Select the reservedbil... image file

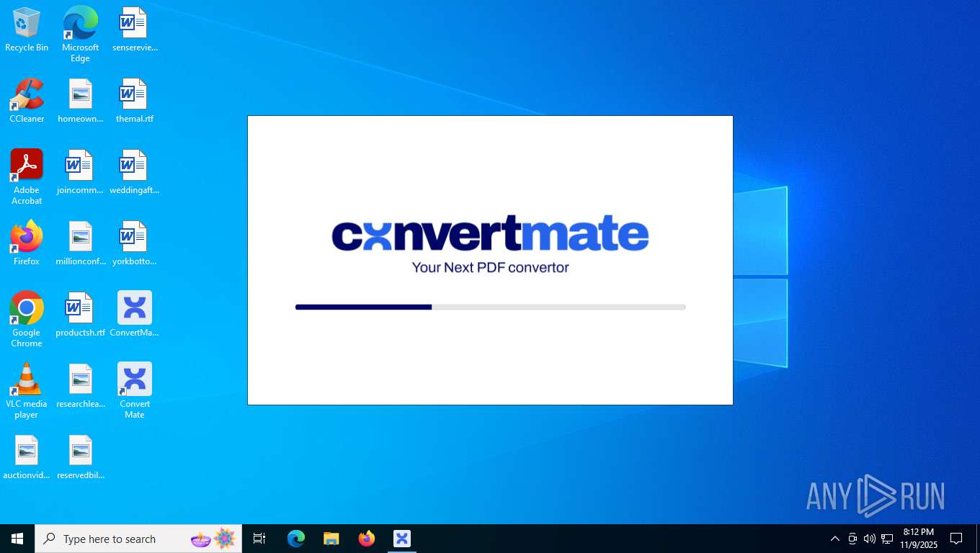tap(80, 458)
